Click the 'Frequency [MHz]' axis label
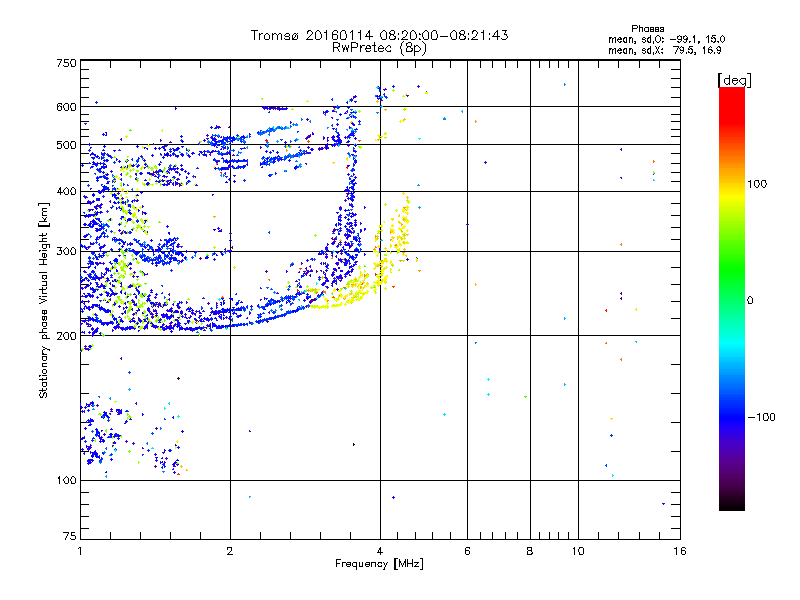Screen dimensions: 800x600 (379, 564)
